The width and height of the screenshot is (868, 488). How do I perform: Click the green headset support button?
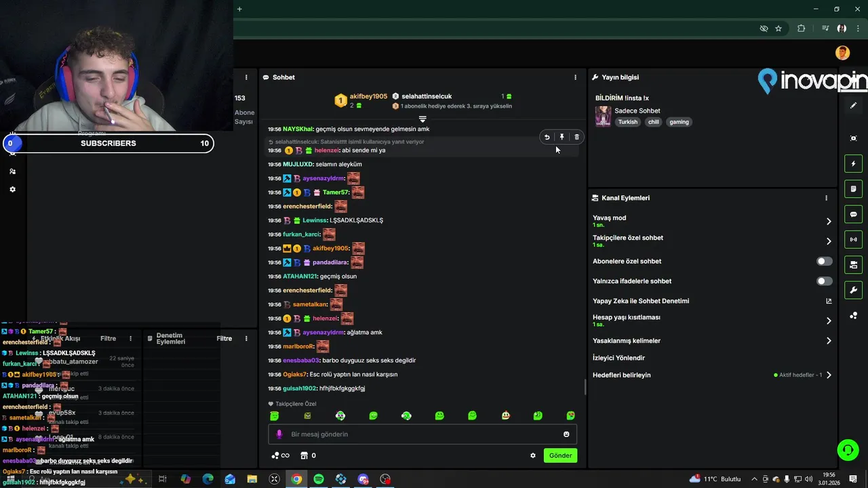click(847, 450)
